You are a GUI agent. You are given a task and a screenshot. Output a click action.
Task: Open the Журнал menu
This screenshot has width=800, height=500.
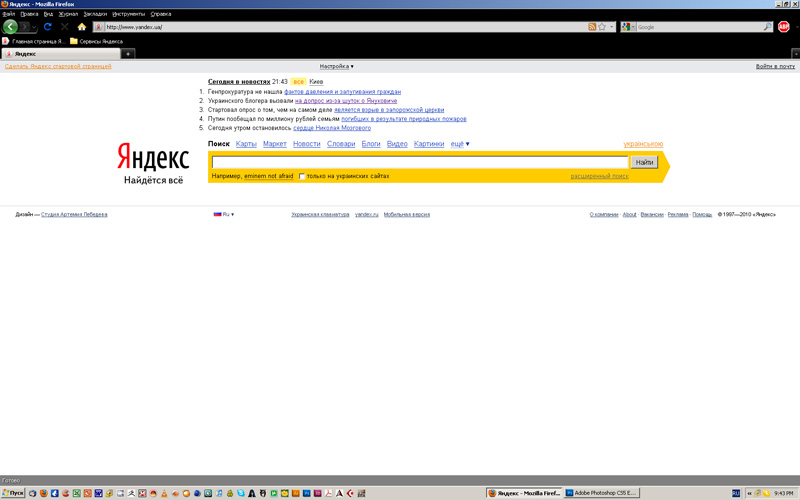coord(68,14)
